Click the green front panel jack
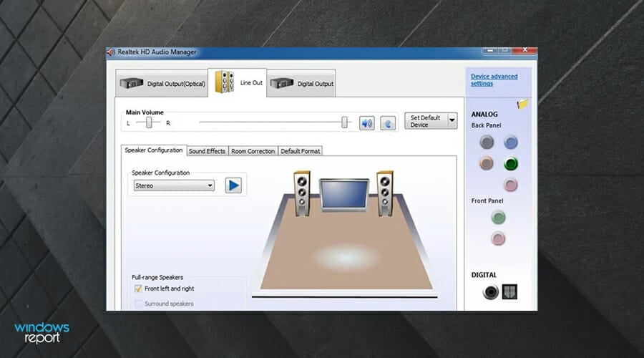Screen dimensions: 644x358 (499, 217)
